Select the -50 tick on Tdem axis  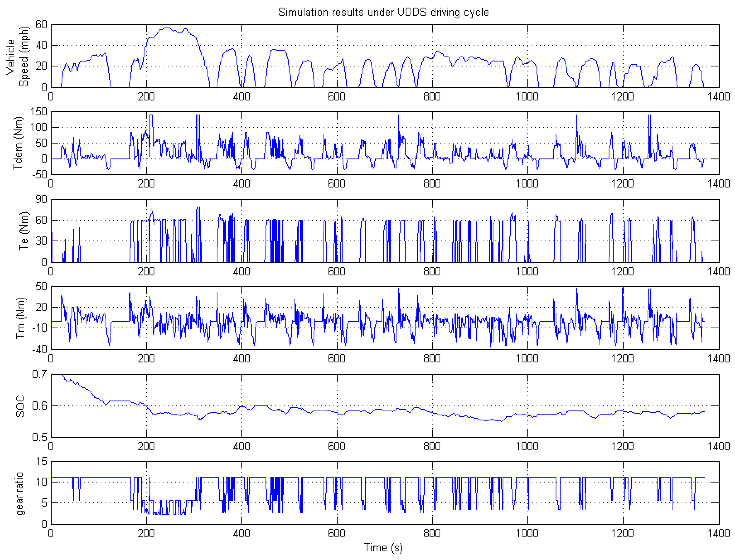tap(39, 174)
